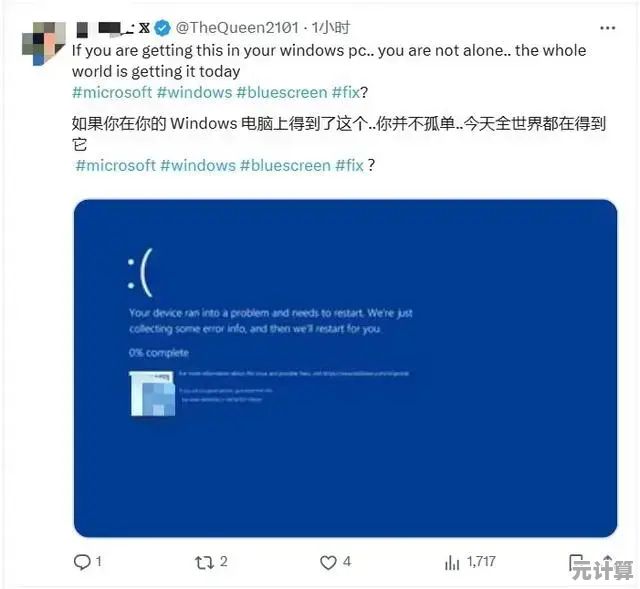The height and width of the screenshot is (589, 640).
Task: Open first #fix hashtag in English text
Action: pos(345,93)
